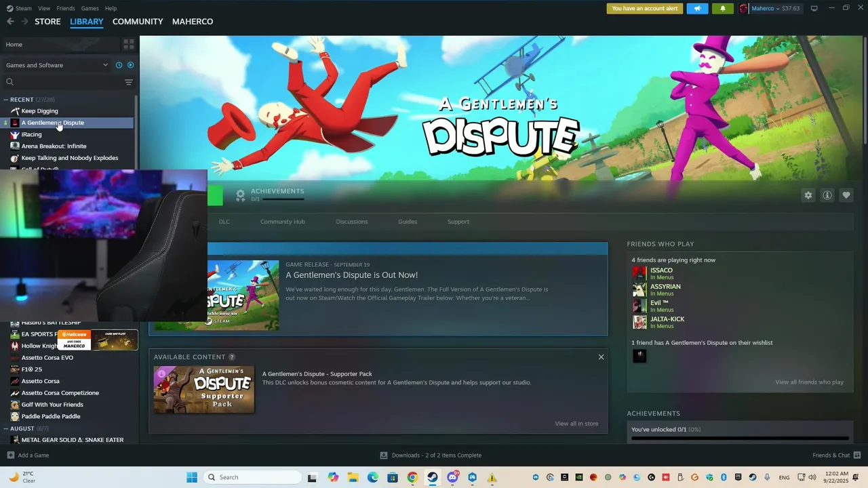This screenshot has width=868, height=488.
Task: Open Games and Software filter dropdown
Action: tap(57, 65)
